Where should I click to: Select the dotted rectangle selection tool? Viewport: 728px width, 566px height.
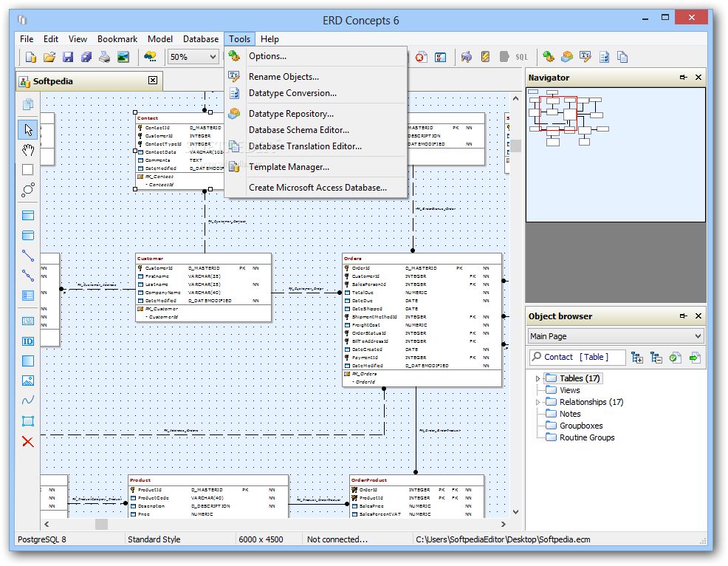[28, 170]
